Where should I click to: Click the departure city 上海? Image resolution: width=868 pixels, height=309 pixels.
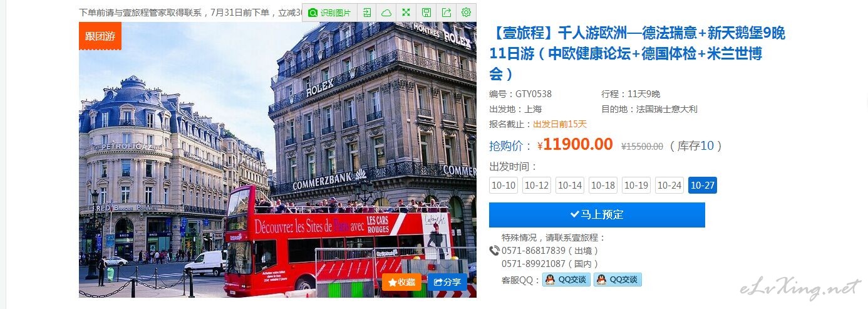pos(533,109)
